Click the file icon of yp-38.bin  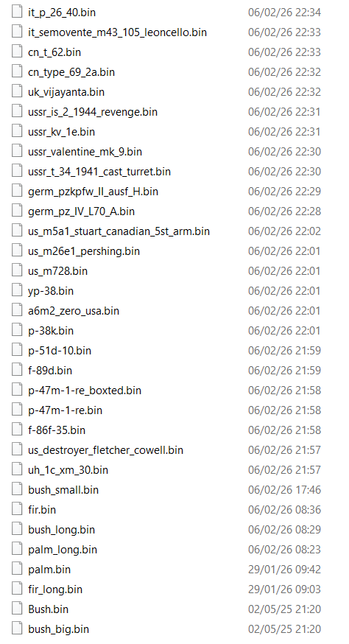pyautogui.click(x=17, y=290)
